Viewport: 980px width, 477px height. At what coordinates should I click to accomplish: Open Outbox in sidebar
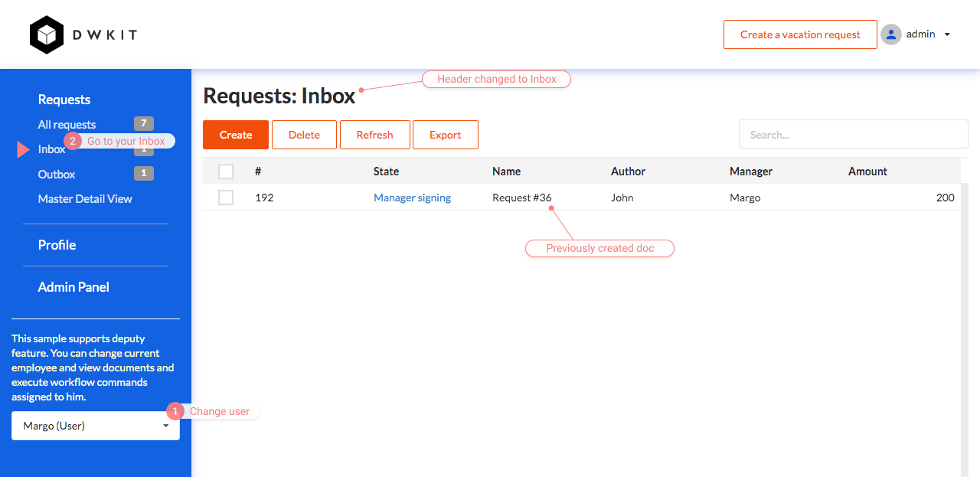pos(57,174)
